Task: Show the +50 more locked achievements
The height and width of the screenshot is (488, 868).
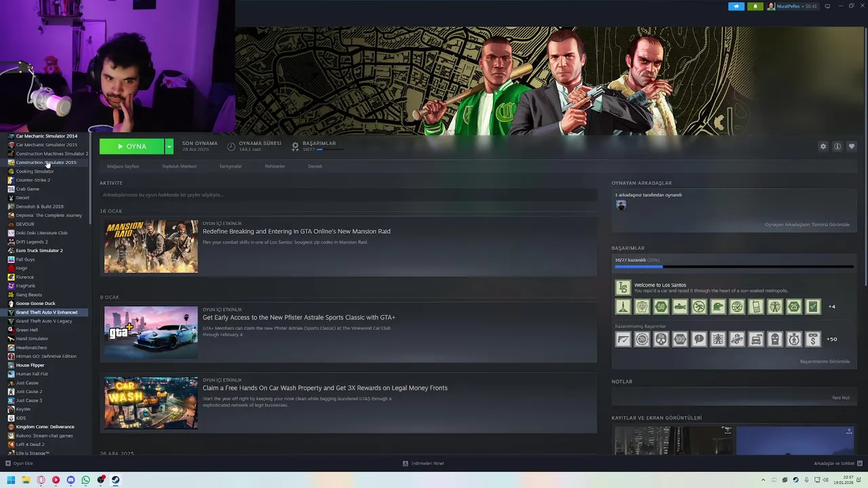Action: click(832, 339)
